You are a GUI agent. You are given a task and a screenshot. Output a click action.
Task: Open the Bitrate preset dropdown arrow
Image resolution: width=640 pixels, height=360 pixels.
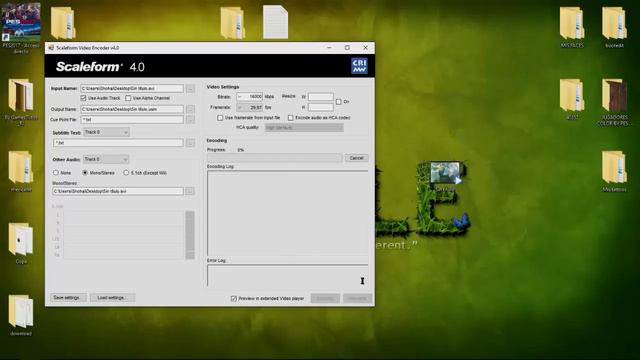(240, 97)
